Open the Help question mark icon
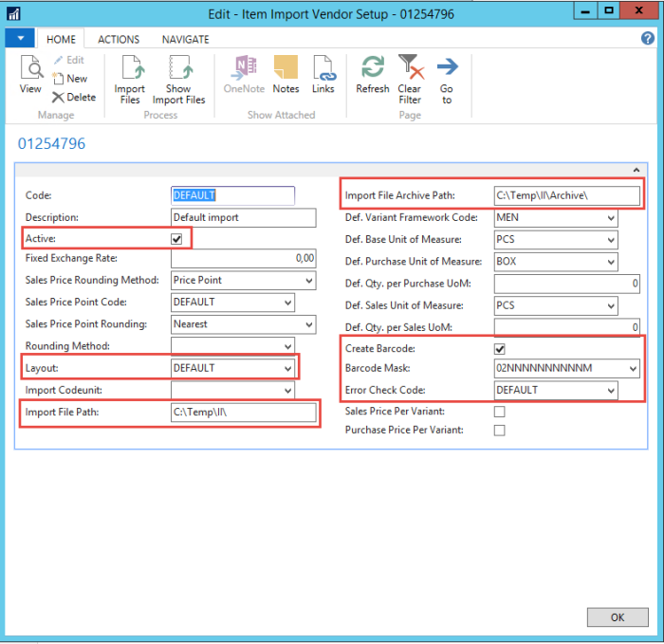Screen dimensions: 664x644 (x=648, y=38)
